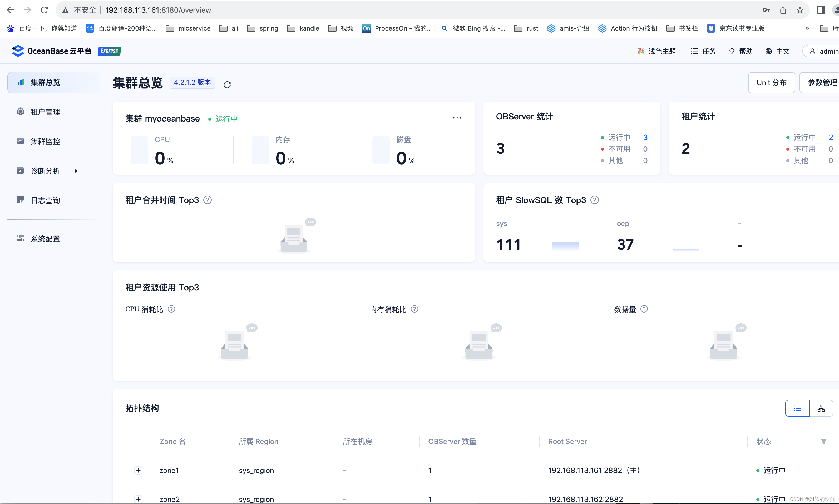Screen dimensions: 839x504
Task: Click help icon next to 租户合并时间 Top3
Action: (x=207, y=200)
